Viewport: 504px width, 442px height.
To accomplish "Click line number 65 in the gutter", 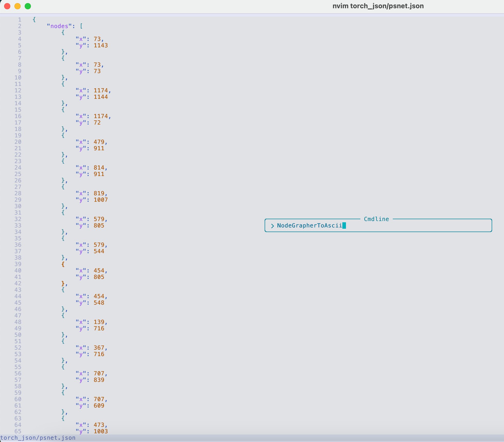I will pyautogui.click(x=18, y=431).
